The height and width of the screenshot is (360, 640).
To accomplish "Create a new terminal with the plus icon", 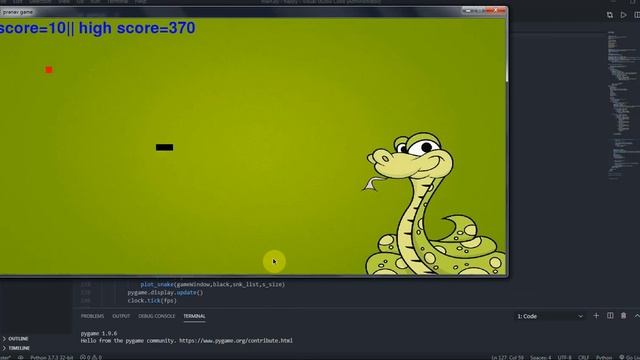I will coord(596,316).
